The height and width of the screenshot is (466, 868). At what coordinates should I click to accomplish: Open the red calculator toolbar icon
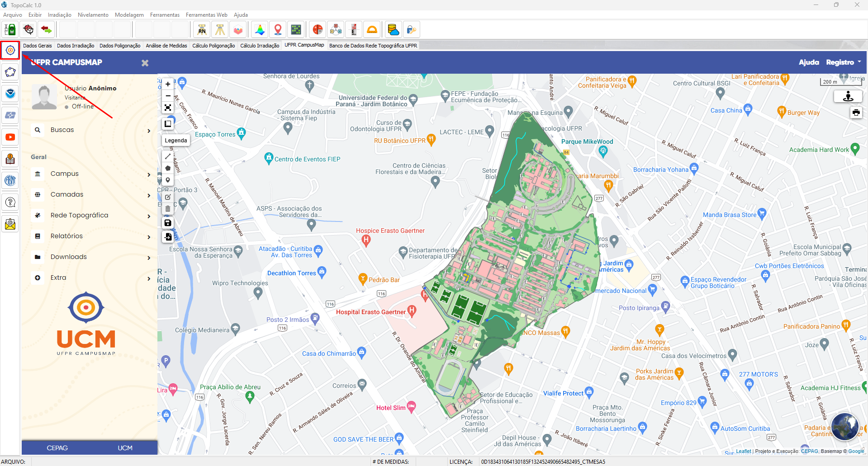318,30
